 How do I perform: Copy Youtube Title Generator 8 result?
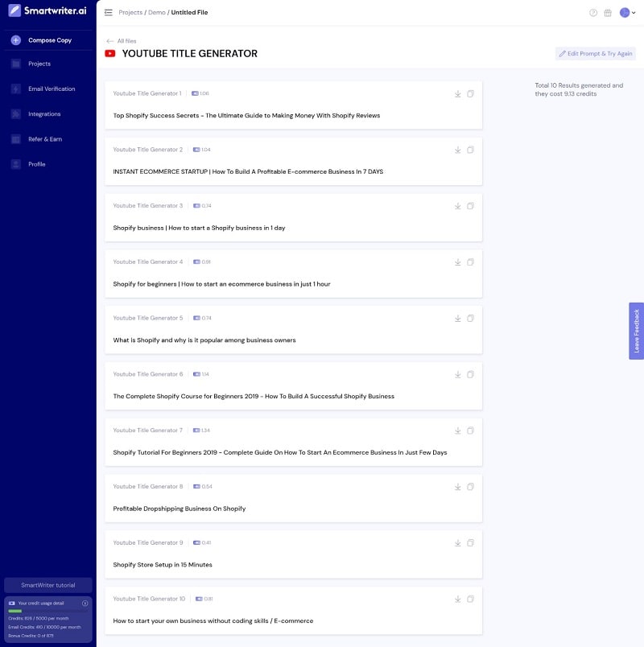coord(471,487)
